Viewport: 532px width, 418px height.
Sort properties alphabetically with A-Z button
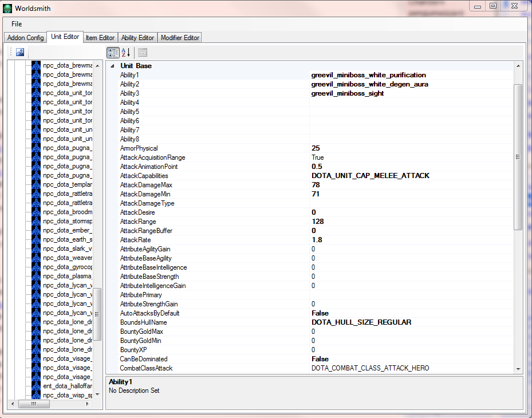126,53
